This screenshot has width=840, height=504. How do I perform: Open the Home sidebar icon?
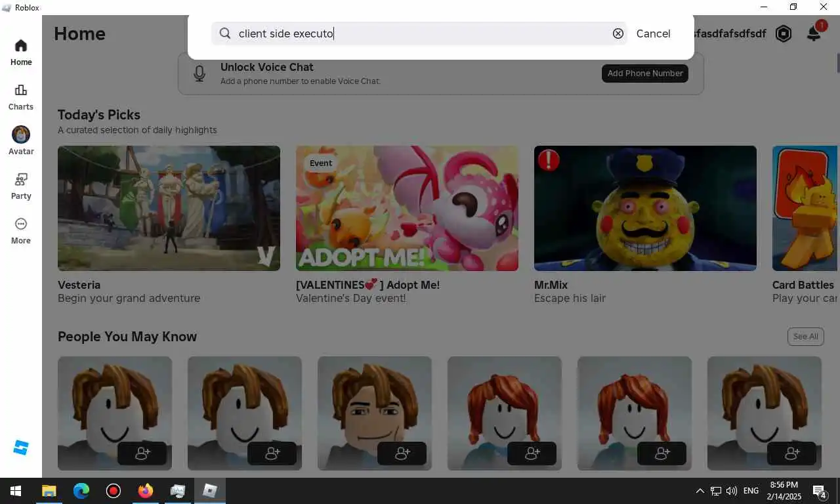[x=21, y=52]
